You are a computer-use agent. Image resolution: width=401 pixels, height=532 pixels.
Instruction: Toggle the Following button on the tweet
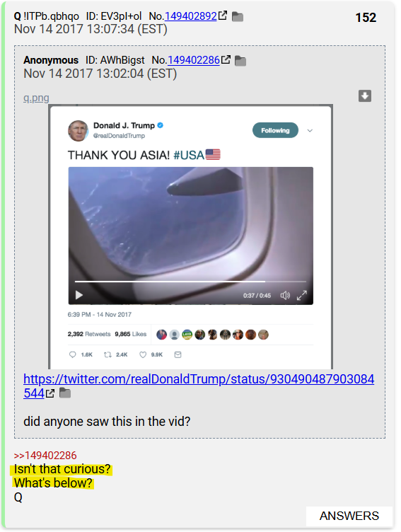[275, 130]
